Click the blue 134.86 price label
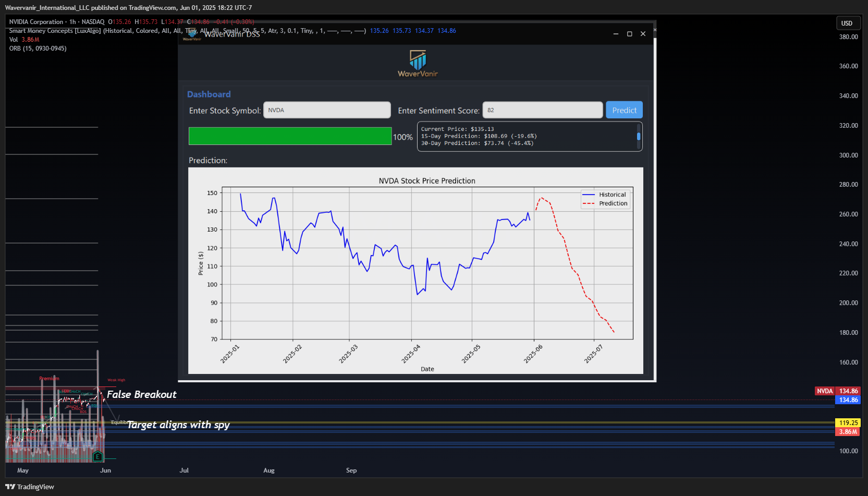This screenshot has height=496, width=868. click(x=848, y=400)
